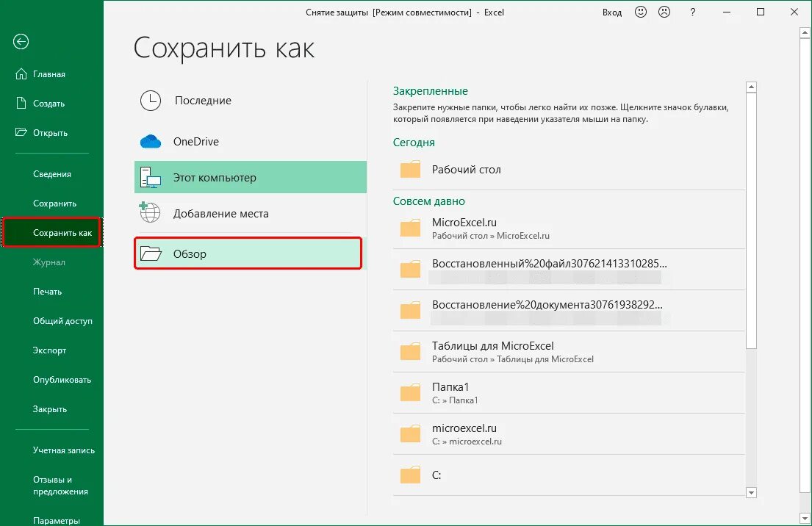
Task: Click the Сегодня group heading
Action: pos(414,143)
